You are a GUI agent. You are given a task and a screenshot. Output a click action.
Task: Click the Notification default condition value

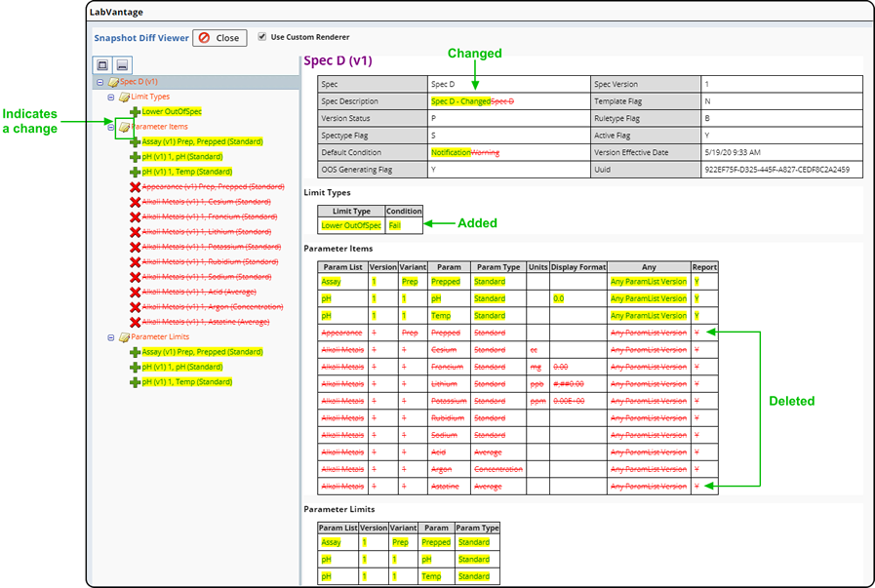click(451, 153)
